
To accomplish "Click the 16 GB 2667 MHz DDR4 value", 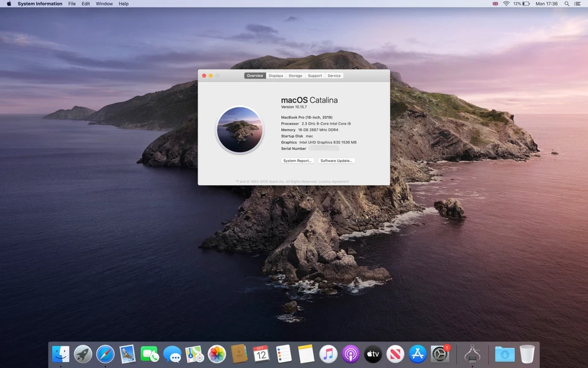I will pyautogui.click(x=318, y=129).
